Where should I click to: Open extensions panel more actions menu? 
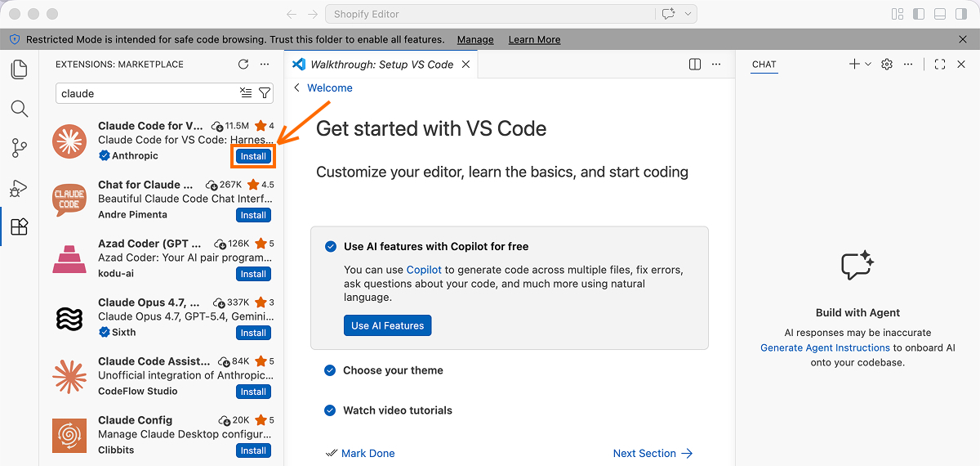(x=264, y=65)
